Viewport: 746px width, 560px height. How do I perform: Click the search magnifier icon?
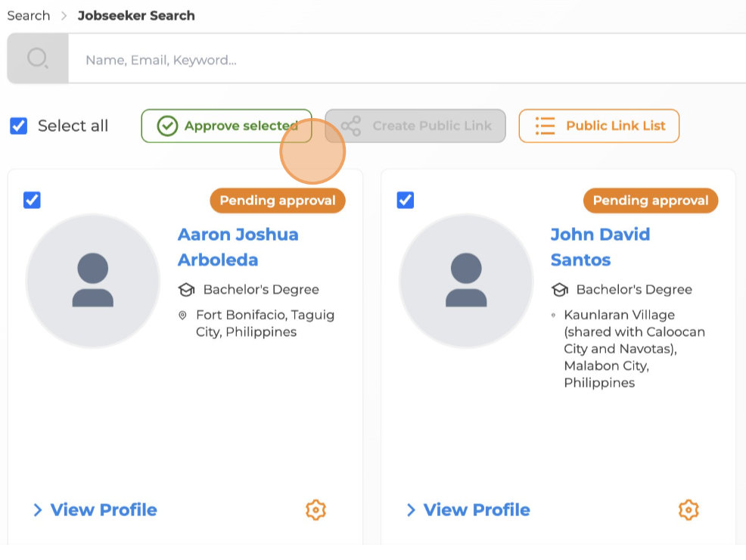(38, 58)
